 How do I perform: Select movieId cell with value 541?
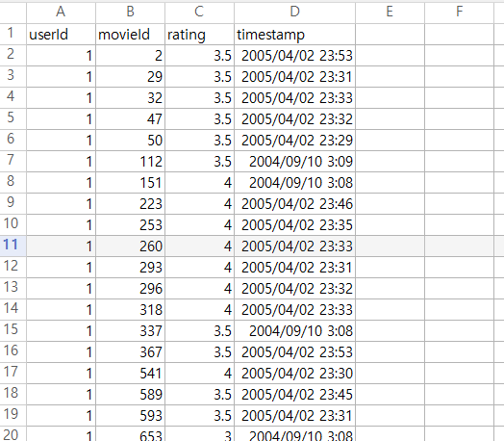tap(130, 374)
